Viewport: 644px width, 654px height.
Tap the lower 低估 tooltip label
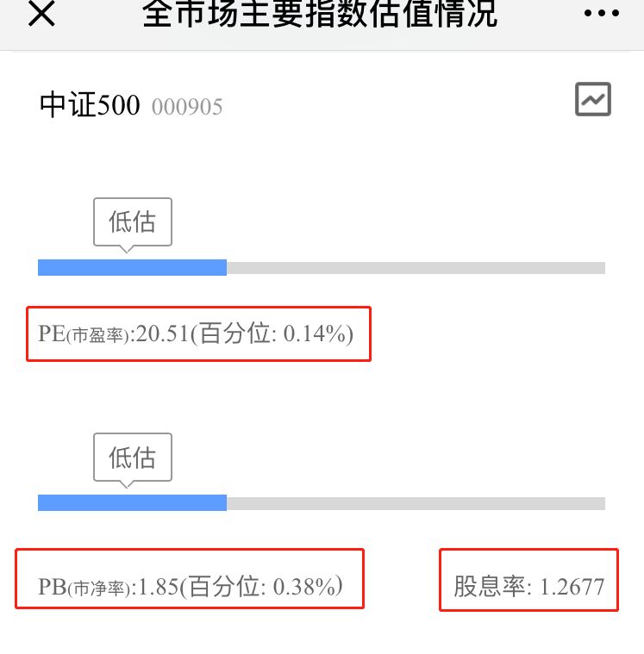point(132,457)
